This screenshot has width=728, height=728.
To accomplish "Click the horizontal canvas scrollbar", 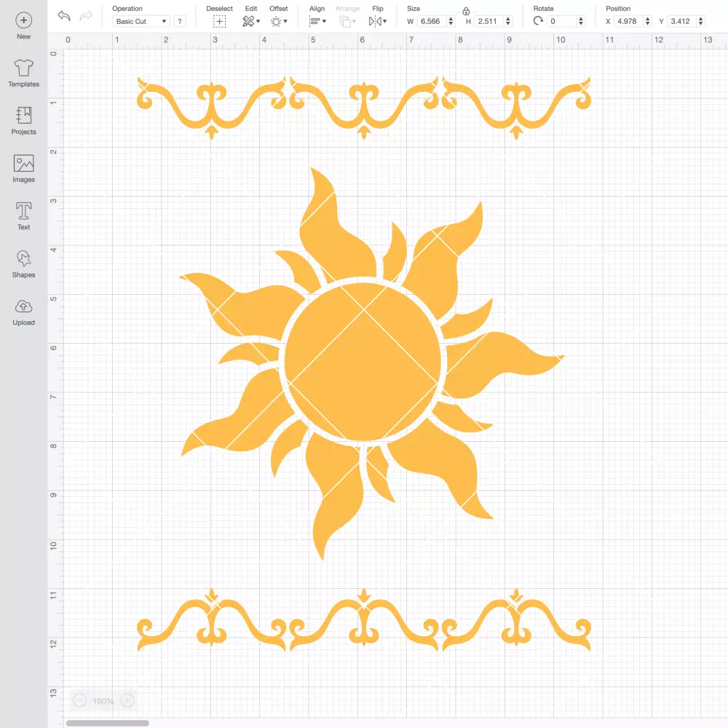I will tap(107, 723).
